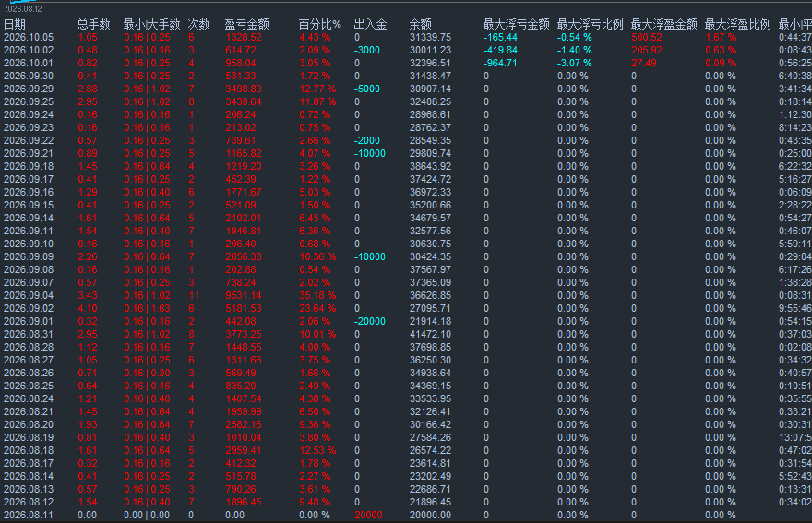Click percentage value 9.48 %
Image resolution: width=812 pixels, height=523 pixels.
(x=315, y=502)
